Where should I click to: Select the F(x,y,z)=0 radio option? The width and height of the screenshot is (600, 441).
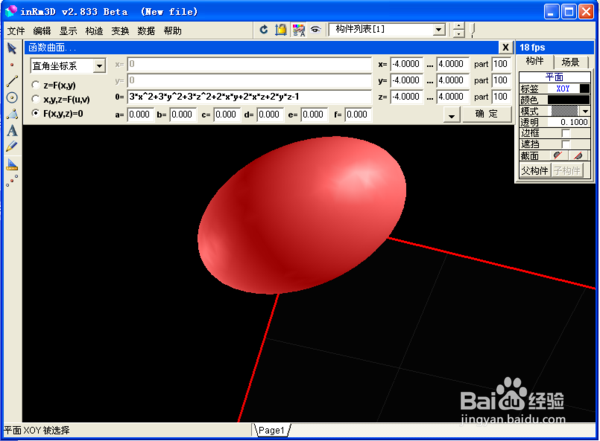coord(36,113)
